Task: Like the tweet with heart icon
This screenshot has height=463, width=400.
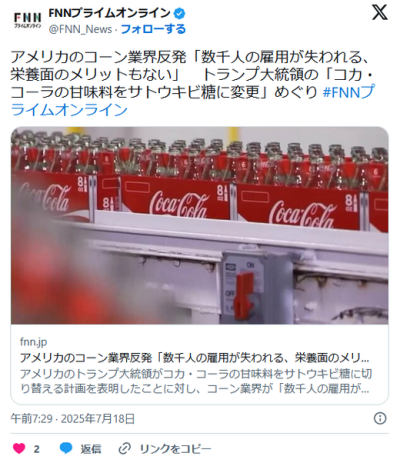Action: click(19, 448)
